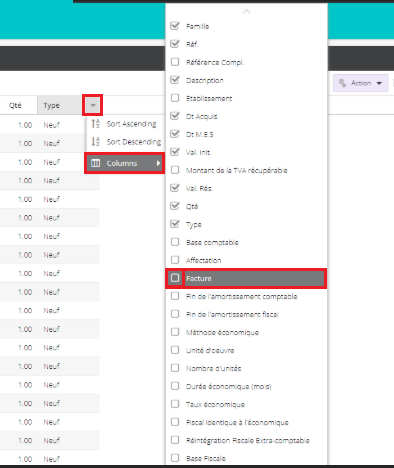Viewport: 394px width, 468px height.
Task: Uncheck the Réf. column checkbox
Action: pos(175,44)
